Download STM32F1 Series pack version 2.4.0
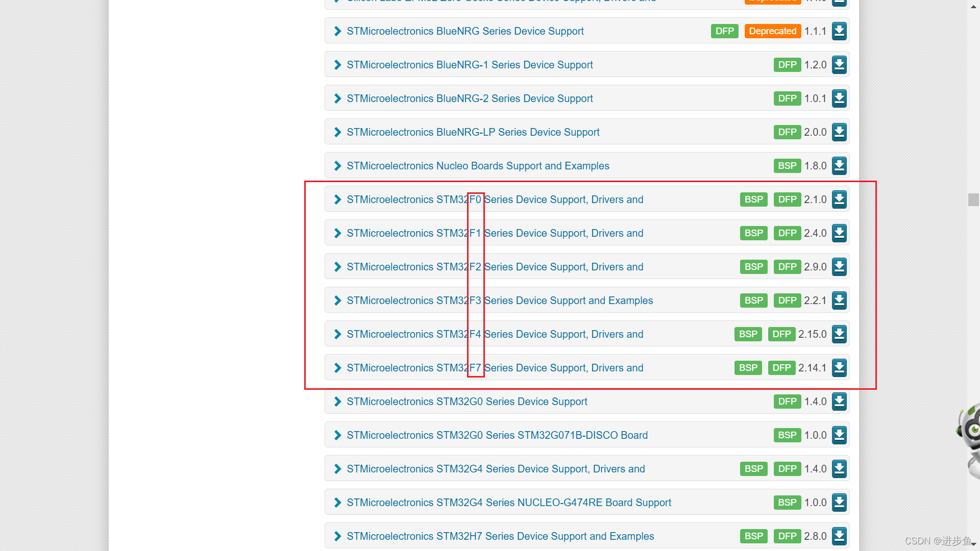Image resolution: width=980 pixels, height=551 pixels. (839, 233)
